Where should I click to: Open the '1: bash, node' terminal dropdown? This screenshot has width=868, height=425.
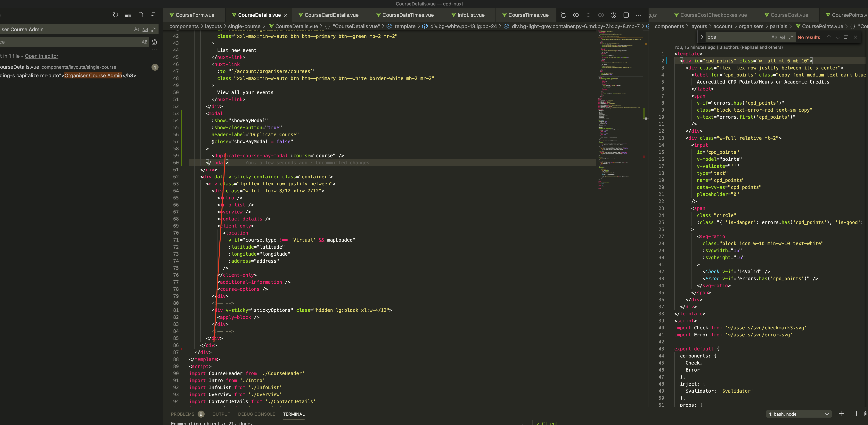click(798, 414)
